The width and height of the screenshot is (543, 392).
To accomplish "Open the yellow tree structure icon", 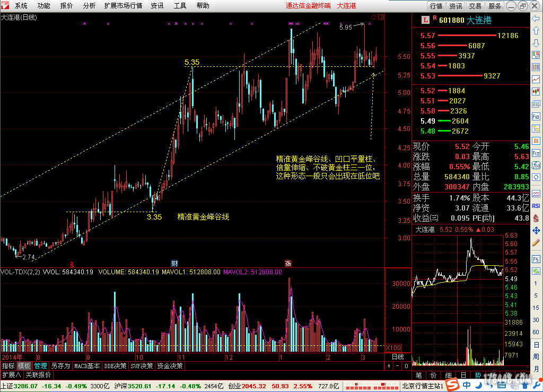I will (536, 129).
